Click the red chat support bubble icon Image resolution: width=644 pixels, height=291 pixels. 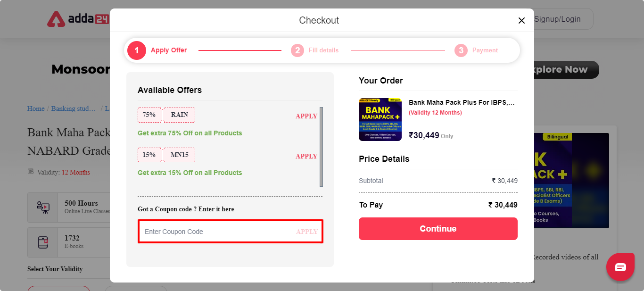click(x=620, y=267)
